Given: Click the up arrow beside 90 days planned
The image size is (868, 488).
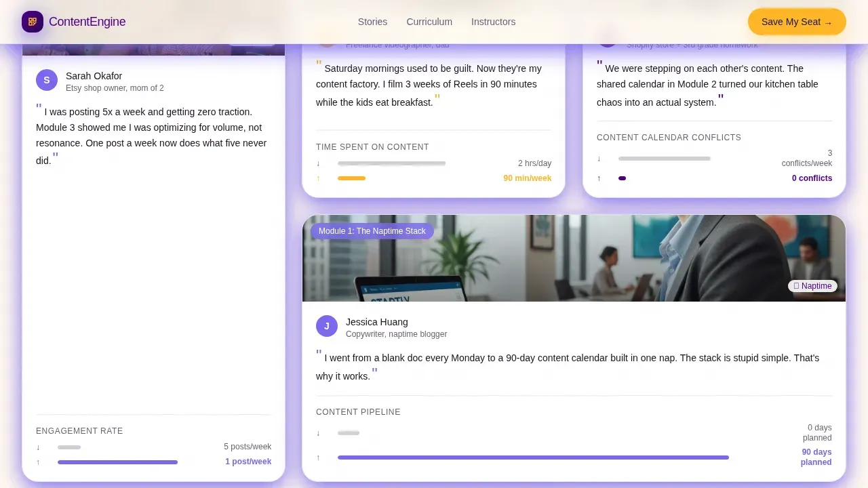Looking at the screenshot, I should [318, 457].
